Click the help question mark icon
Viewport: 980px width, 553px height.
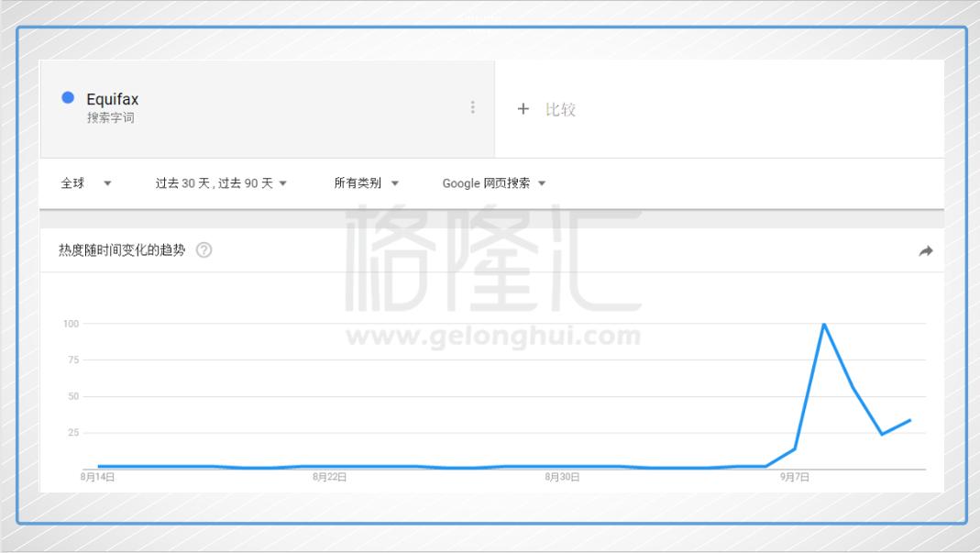coord(204,250)
